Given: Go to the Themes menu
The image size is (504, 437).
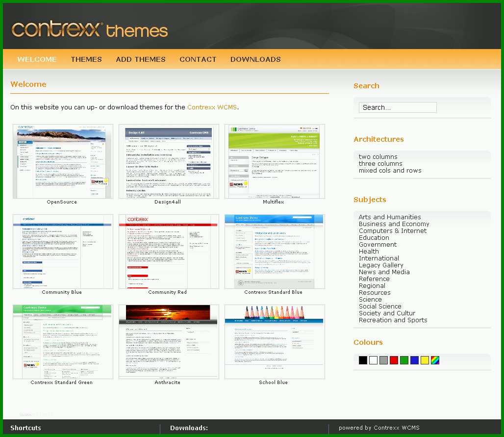Looking at the screenshot, I should [86, 59].
